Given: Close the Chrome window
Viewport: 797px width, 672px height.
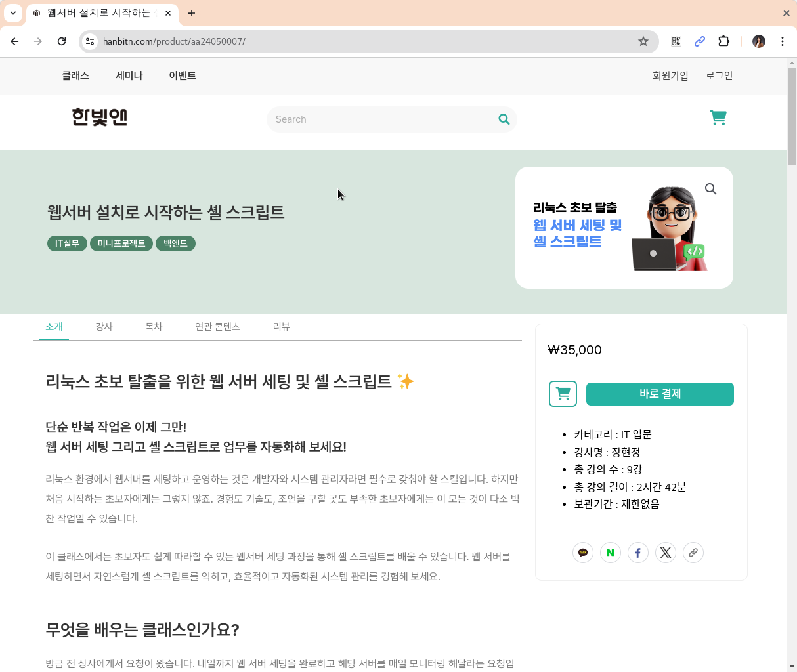Looking at the screenshot, I should 786,13.
